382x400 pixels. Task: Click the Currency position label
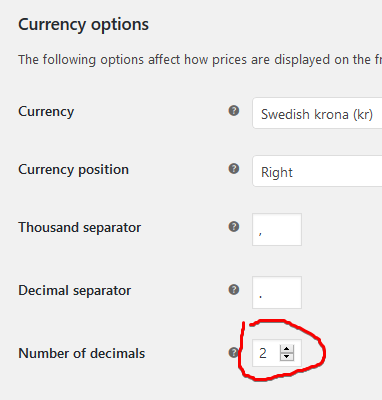73,170
